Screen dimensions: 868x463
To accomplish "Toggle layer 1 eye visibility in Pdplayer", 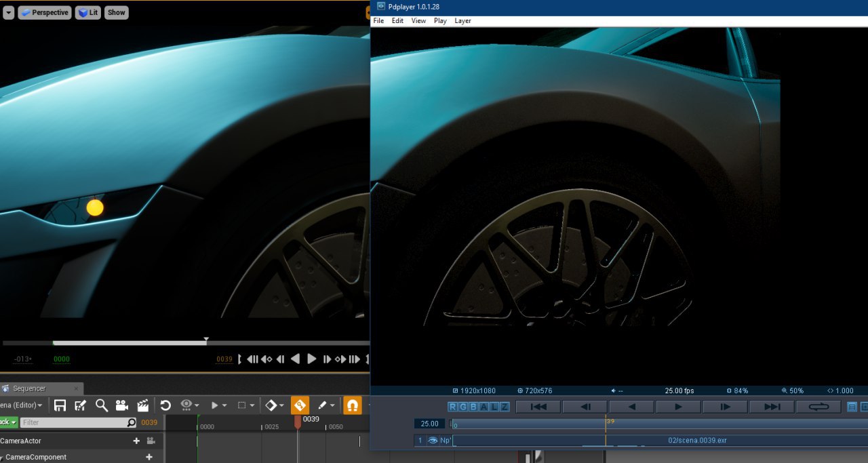I will (x=432, y=441).
